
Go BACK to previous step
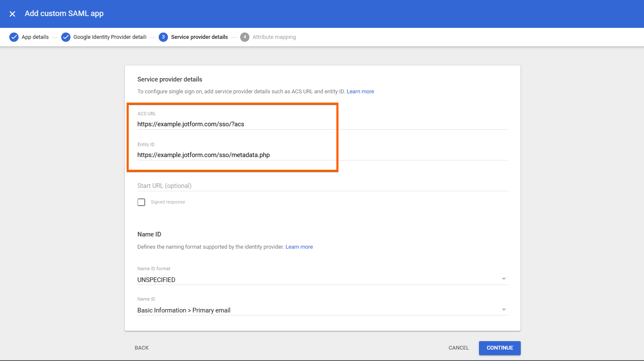coord(142,348)
